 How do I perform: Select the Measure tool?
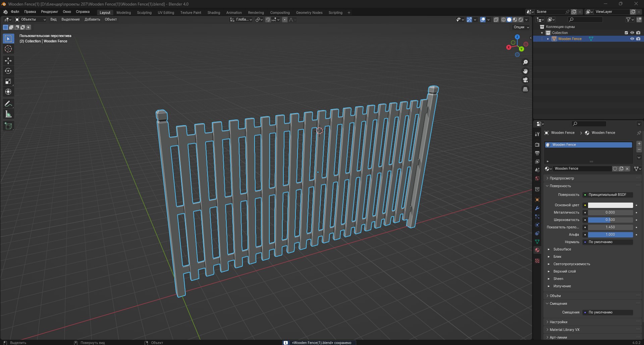click(x=8, y=114)
